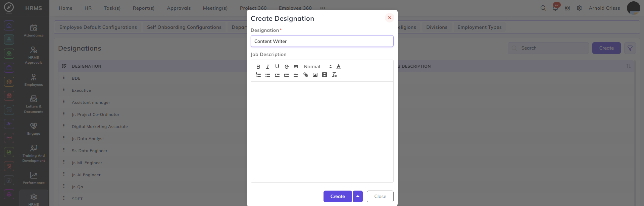Toggle strikethrough formatting in the editor

click(286, 67)
